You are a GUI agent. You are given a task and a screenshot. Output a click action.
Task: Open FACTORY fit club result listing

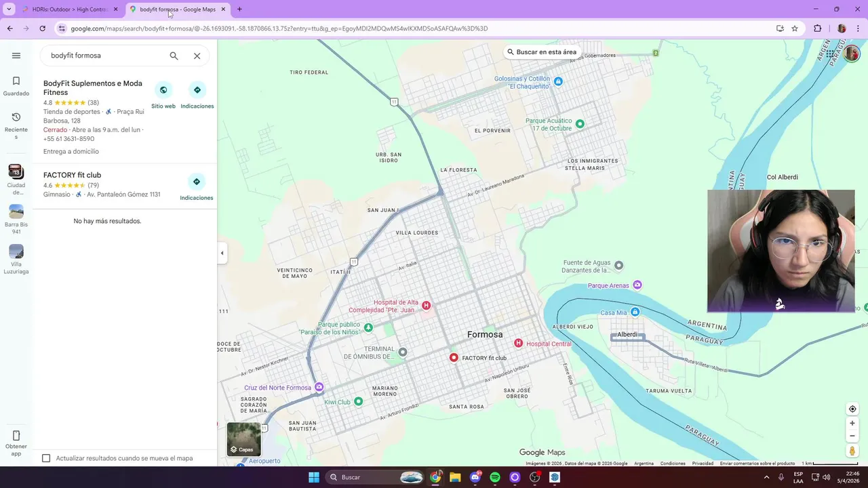tap(72, 175)
